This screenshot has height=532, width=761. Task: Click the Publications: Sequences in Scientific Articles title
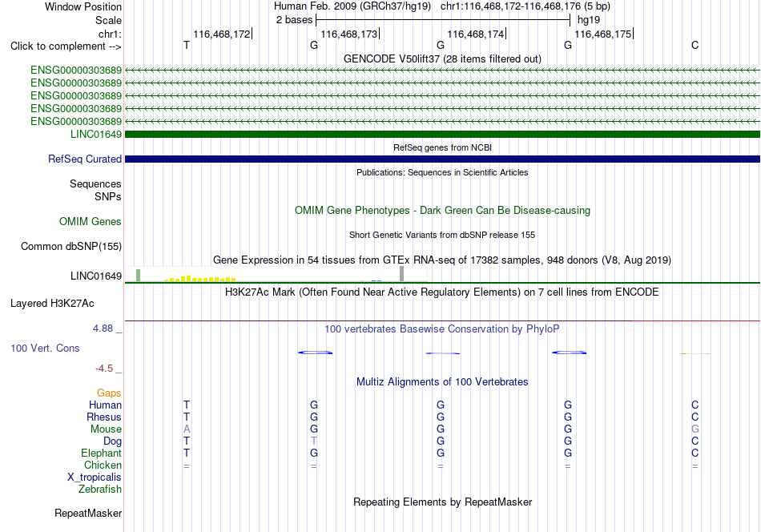442,172
